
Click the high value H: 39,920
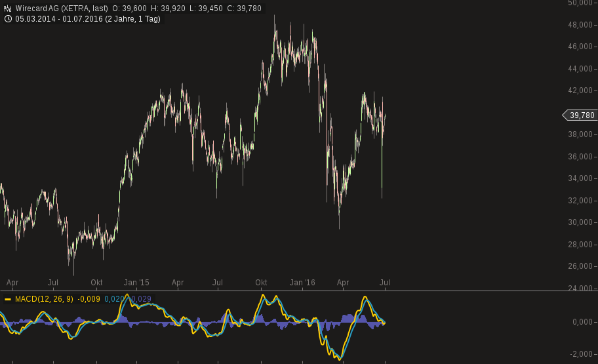point(168,9)
